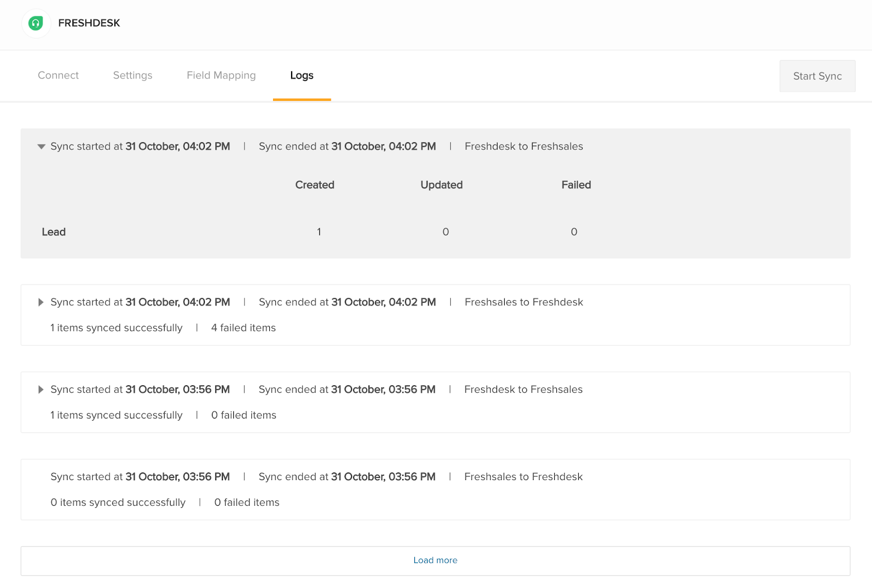872x588 pixels.
Task: Click the '0 items synced successfully' text
Action: [118, 502]
